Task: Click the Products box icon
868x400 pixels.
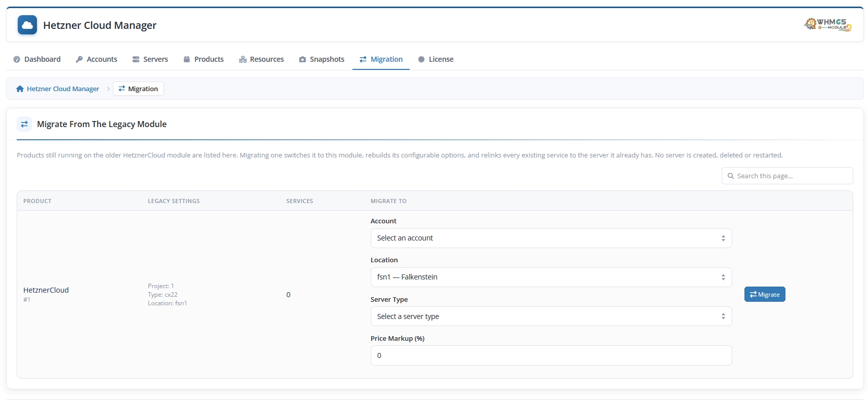Action: pyautogui.click(x=187, y=59)
